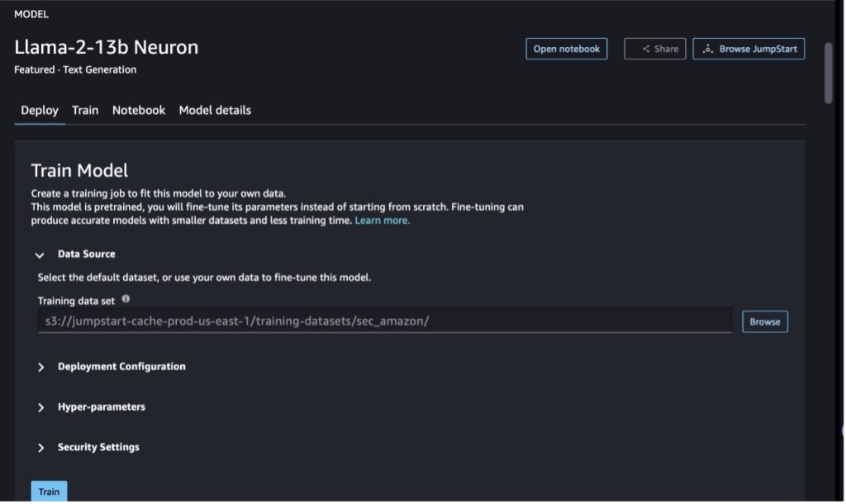Expand the Hyper-parameters section

pyautogui.click(x=41, y=408)
